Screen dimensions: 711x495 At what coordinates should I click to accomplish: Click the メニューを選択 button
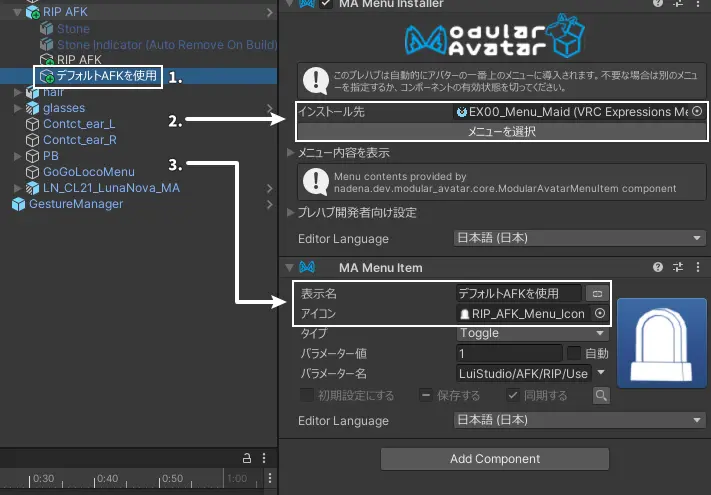point(502,132)
